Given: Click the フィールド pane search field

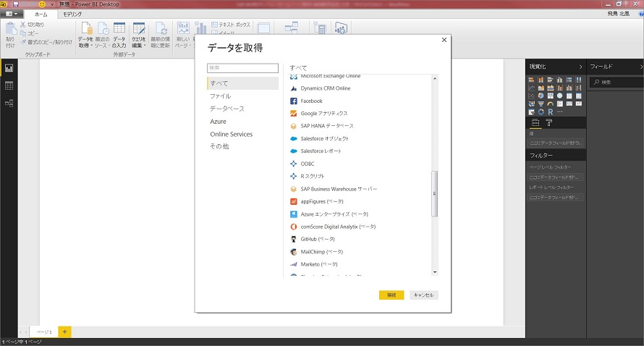Looking at the screenshot, I should [617, 83].
